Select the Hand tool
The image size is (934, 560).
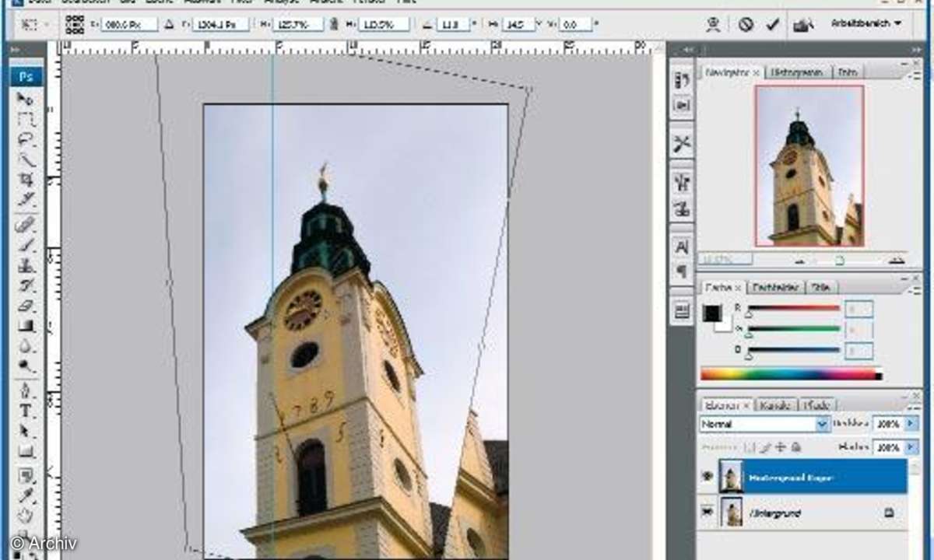26,515
